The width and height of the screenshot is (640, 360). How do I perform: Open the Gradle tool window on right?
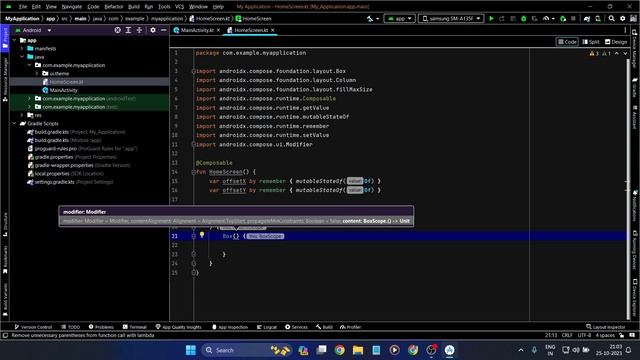click(x=635, y=88)
